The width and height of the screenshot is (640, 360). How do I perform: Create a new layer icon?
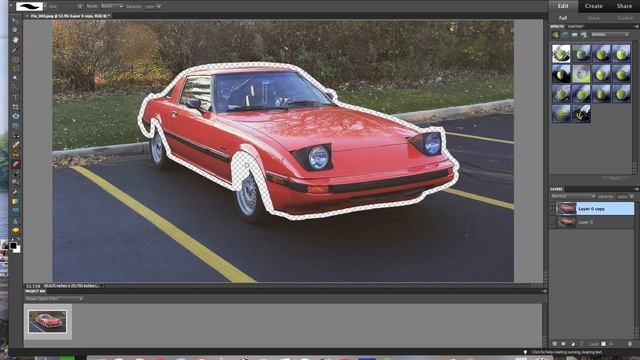tap(555, 344)
